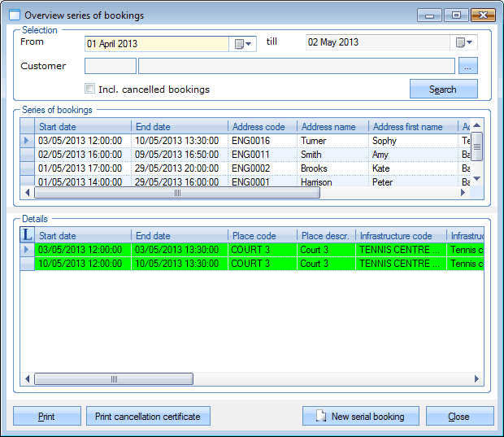Select series row selector for ENG0011
This screenshot has width=504, height=437.
pos(27,155)
